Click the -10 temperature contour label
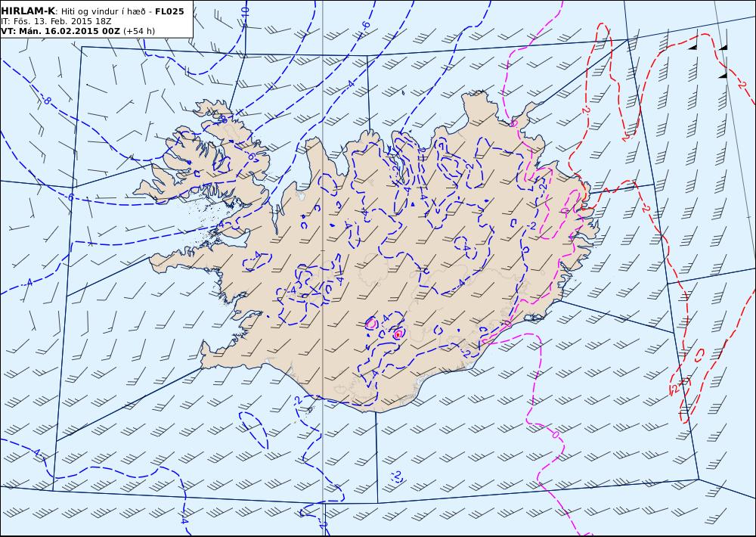 click(x=244, y=14)
